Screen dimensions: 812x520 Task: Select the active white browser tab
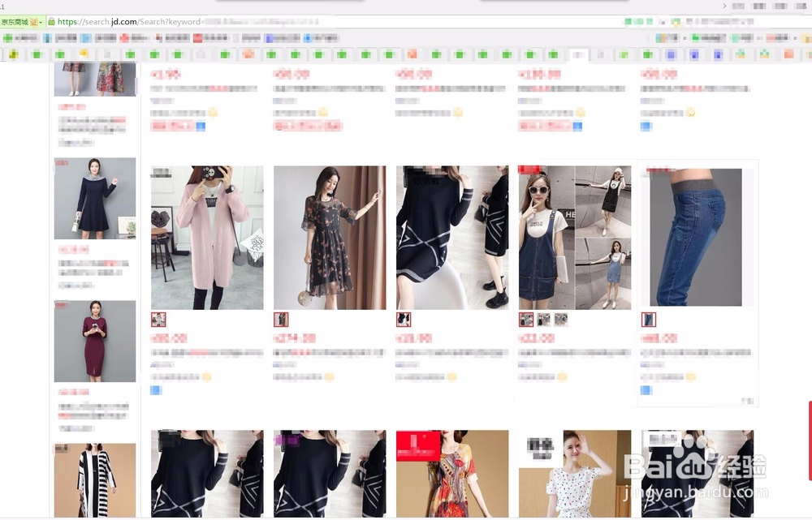pyautogui.click(x=579, y=54)
